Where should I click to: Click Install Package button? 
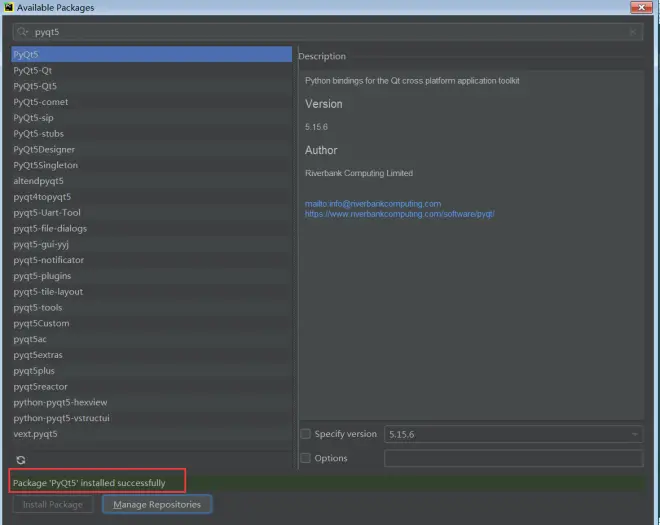click(x=53, y=504)
